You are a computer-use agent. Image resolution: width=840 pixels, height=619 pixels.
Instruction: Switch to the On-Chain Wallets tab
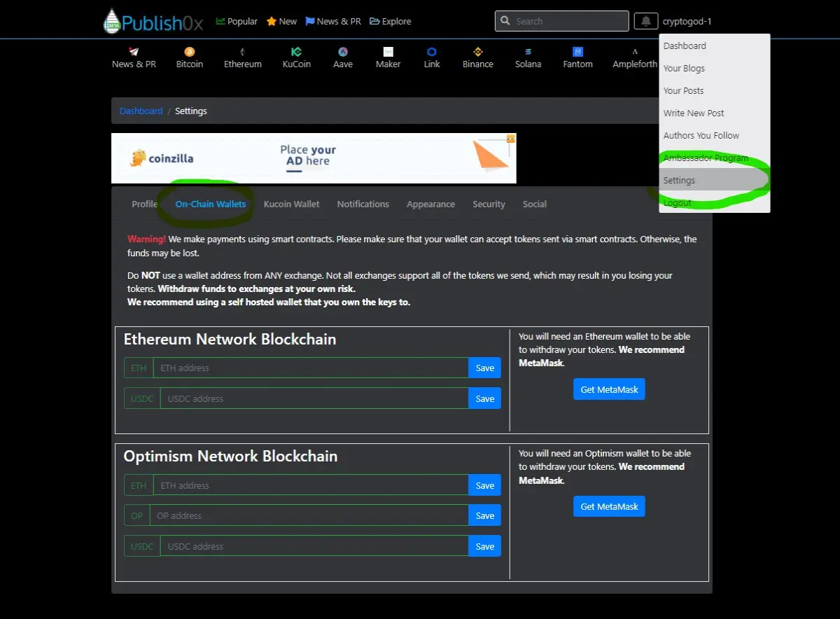tap(211, 204)
